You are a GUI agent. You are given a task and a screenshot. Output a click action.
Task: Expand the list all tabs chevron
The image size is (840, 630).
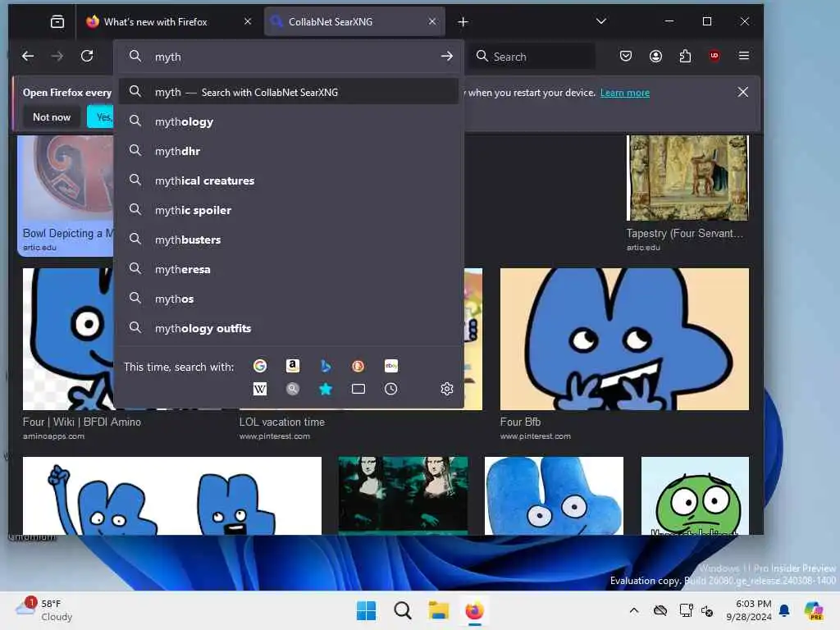point(601,21)
